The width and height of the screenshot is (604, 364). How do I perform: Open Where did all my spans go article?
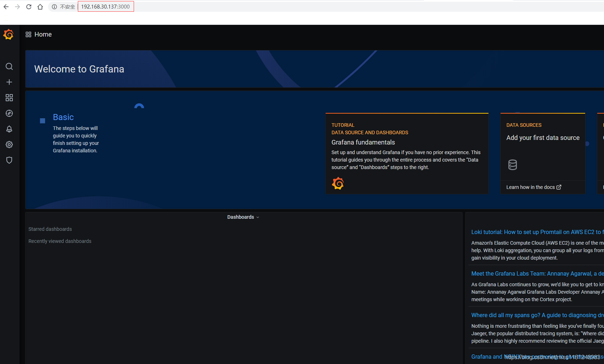pos(538,315)
